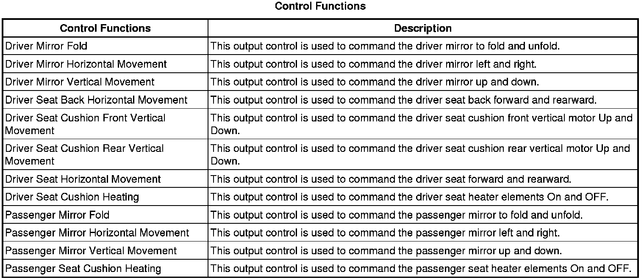Click the Passenger Mirror Vertical Movement cell

coord(91,250)
